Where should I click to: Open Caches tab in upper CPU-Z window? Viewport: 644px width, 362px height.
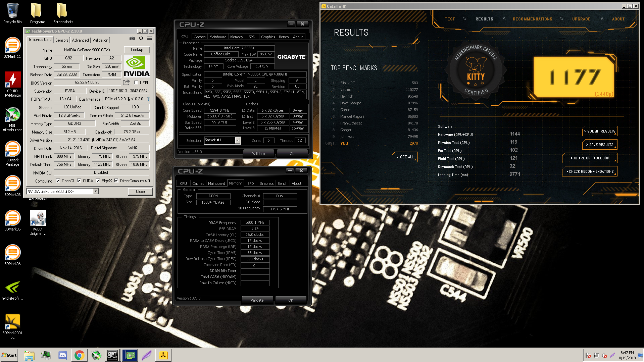pos(200,37)
